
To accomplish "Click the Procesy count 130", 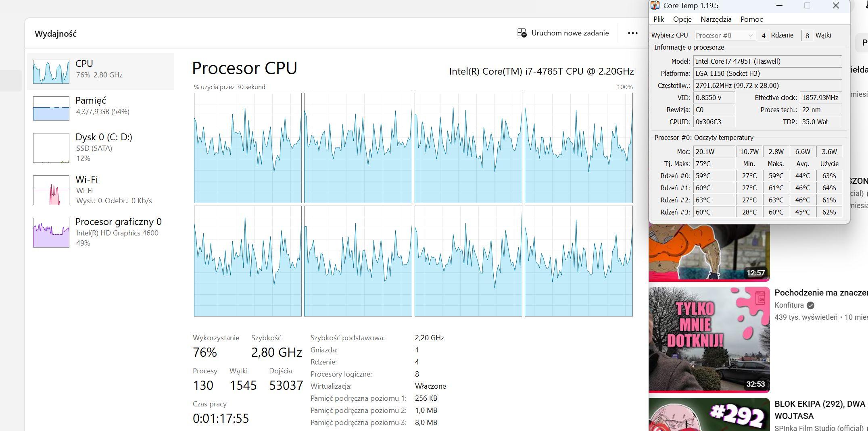I will pyautogui.click(x=203, y=385).
